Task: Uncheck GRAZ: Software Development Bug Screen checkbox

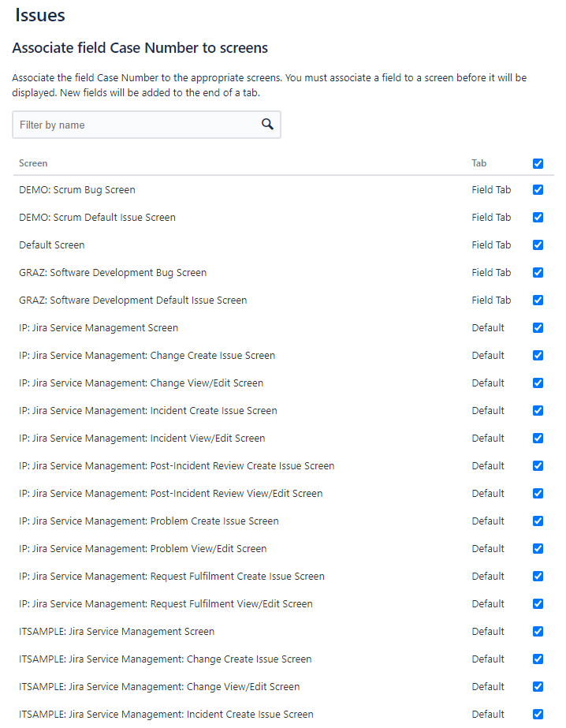Action: point(538,273)
